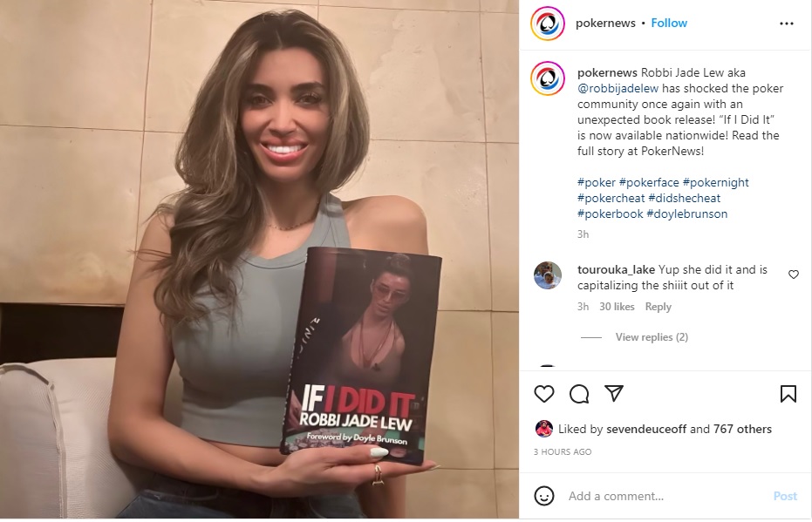Open tourouka_lake's profile picture
This screenshot has width=812, height=522.
tap(548, 275)
